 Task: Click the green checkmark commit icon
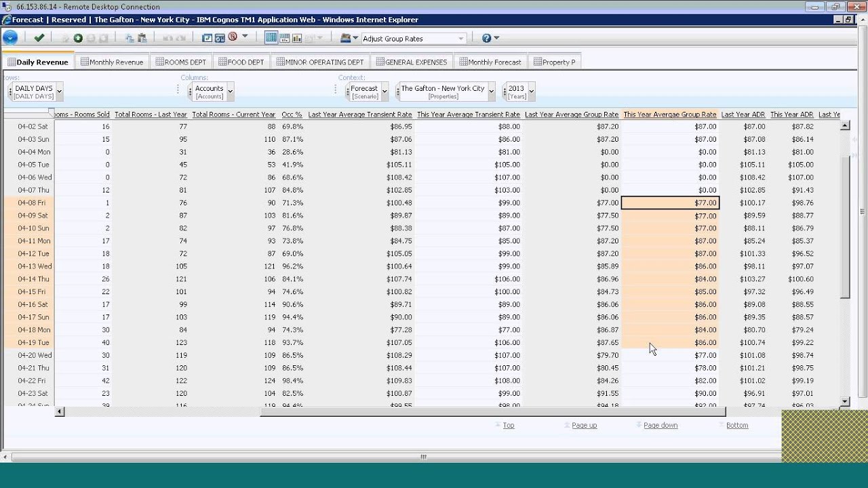[x=39, y=38]
